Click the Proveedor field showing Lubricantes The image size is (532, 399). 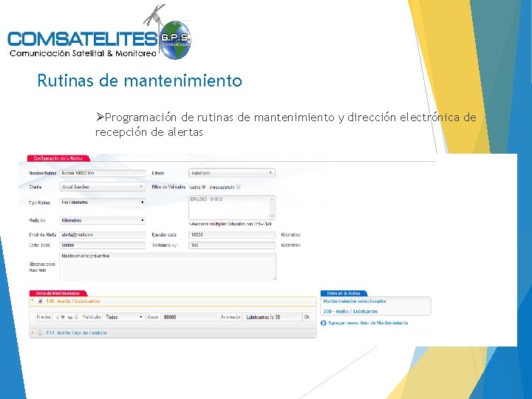pos(273,317)
